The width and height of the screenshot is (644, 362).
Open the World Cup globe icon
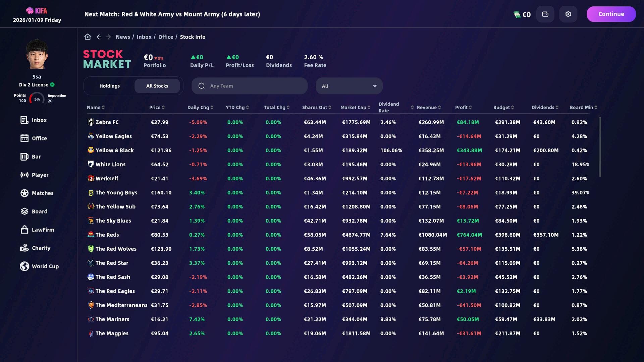coord(24,266)
